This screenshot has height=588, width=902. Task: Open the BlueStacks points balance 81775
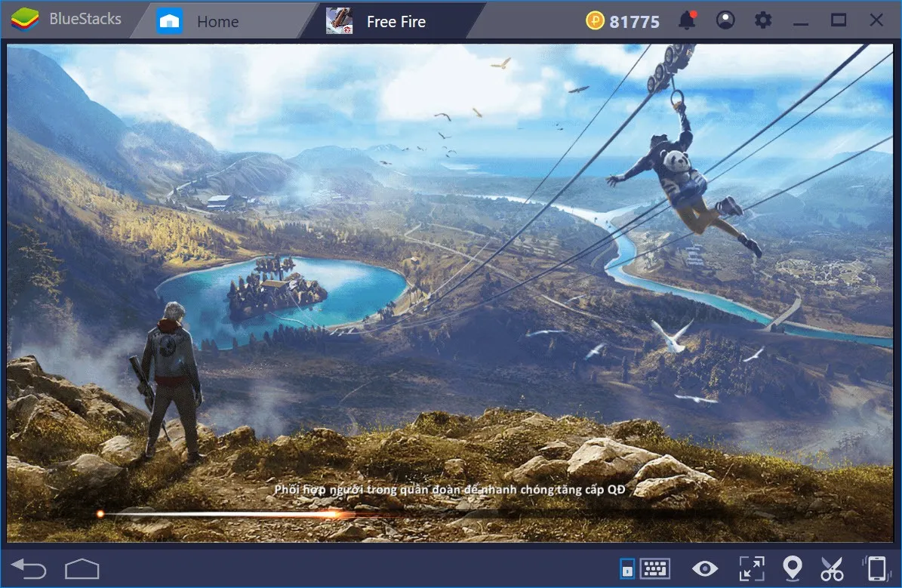pyautogui.click(x=622, y=20)
